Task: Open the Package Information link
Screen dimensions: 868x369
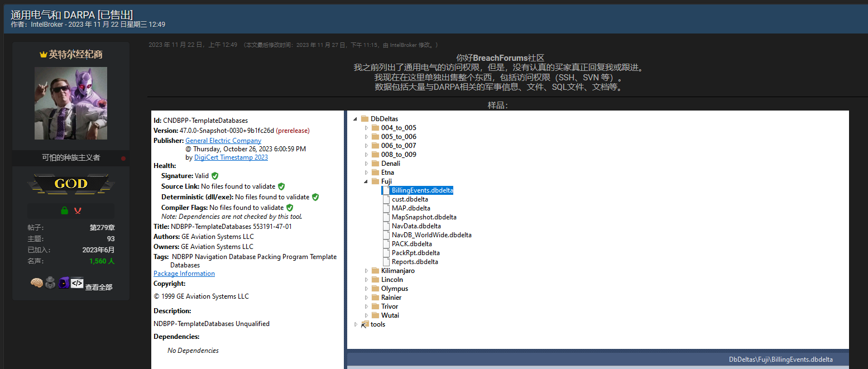Action: point(184,274)
